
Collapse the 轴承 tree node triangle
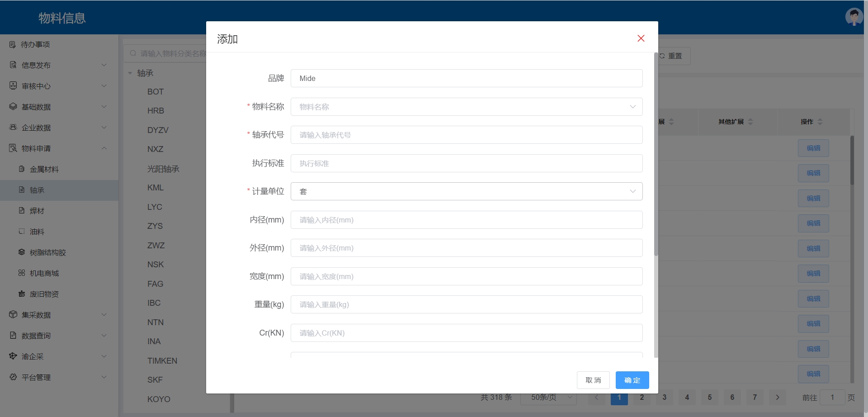click(x=130, y=73)
